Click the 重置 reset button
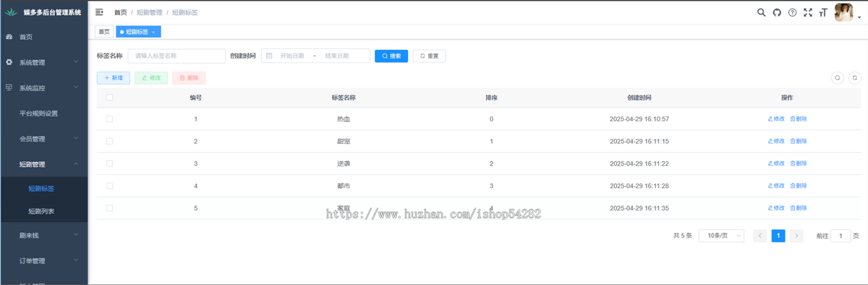The image size is (868, 285). [x=429, y=56]
